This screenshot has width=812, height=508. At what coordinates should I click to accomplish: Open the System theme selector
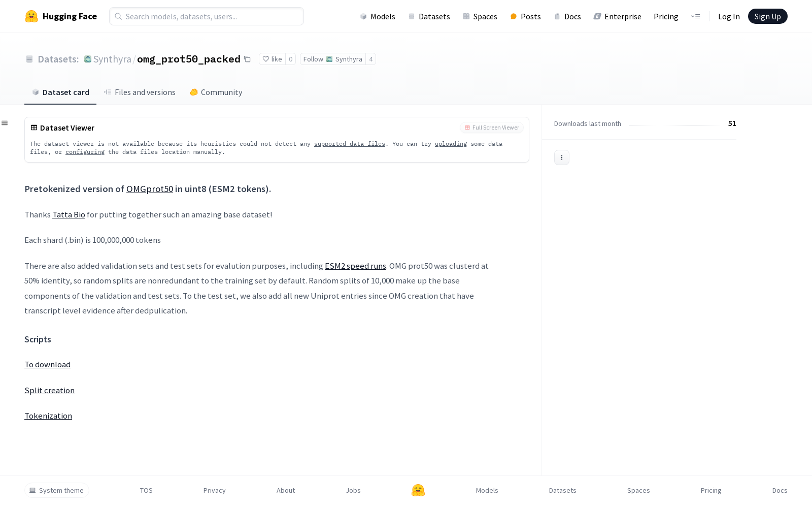pos(57,490)
